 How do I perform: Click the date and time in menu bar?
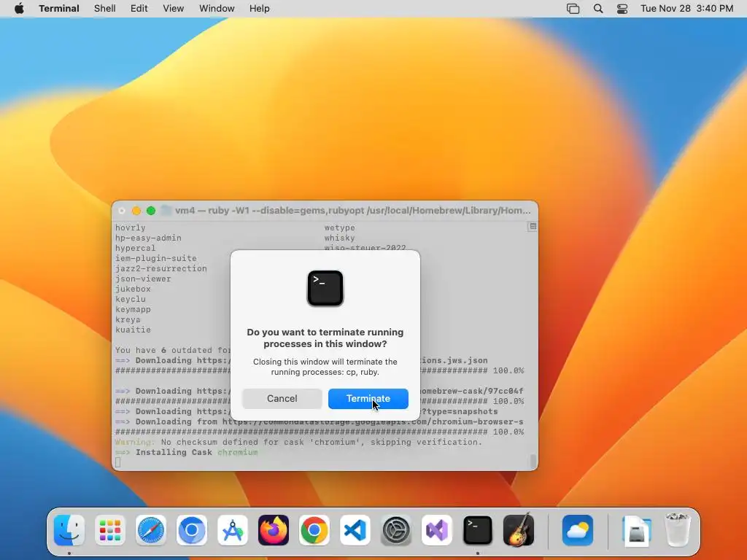[687, 9]
